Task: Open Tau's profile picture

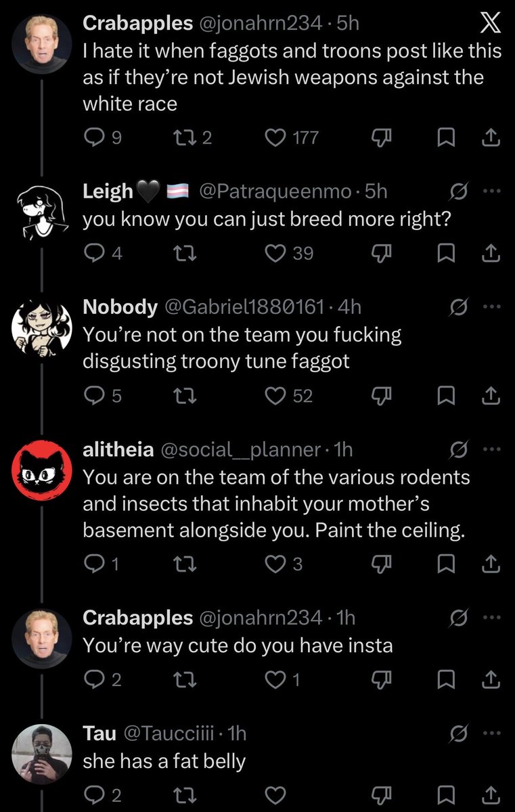Action: pos(42,754)
